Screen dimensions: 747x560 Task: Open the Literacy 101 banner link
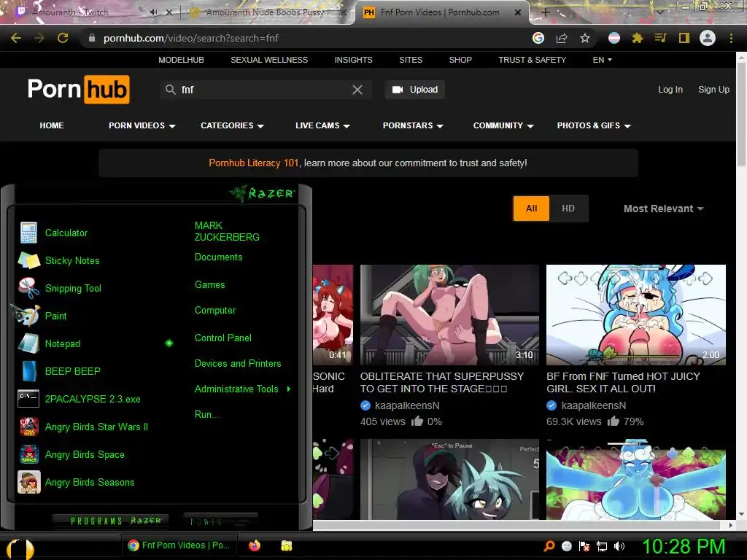pos(253,163)
